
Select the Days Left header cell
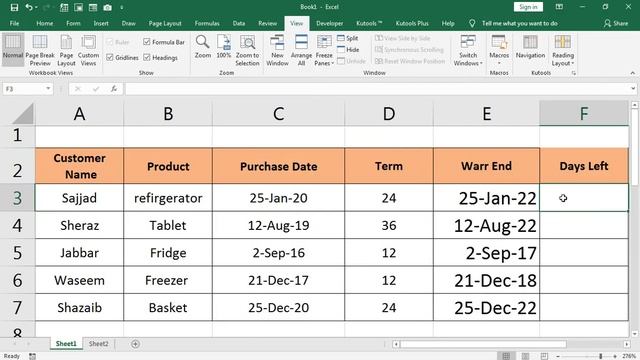[x=584, y=166]
